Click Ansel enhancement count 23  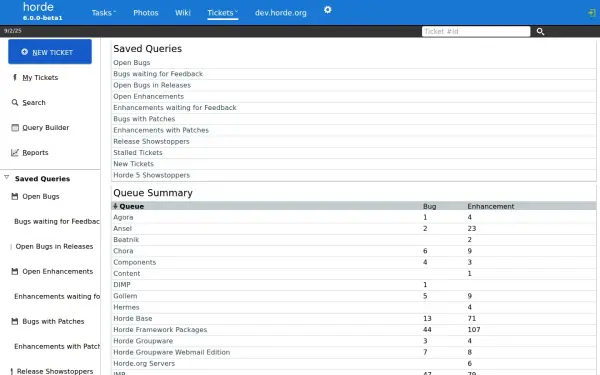(x=471, y=228)
